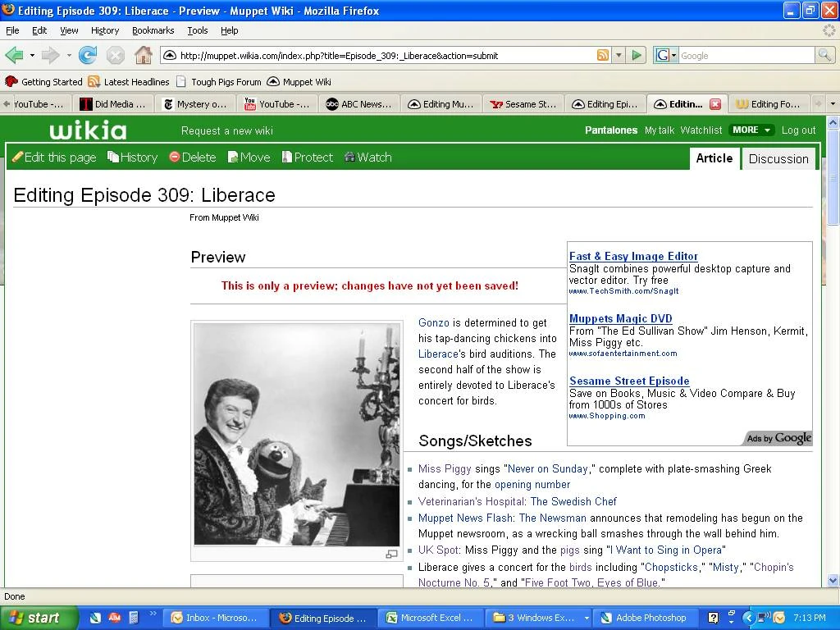Open the Liberace and Rowlf photo thumbnail
Image resolution: width=840 pixels, height=630 pixels.
(x=297, y=435)
